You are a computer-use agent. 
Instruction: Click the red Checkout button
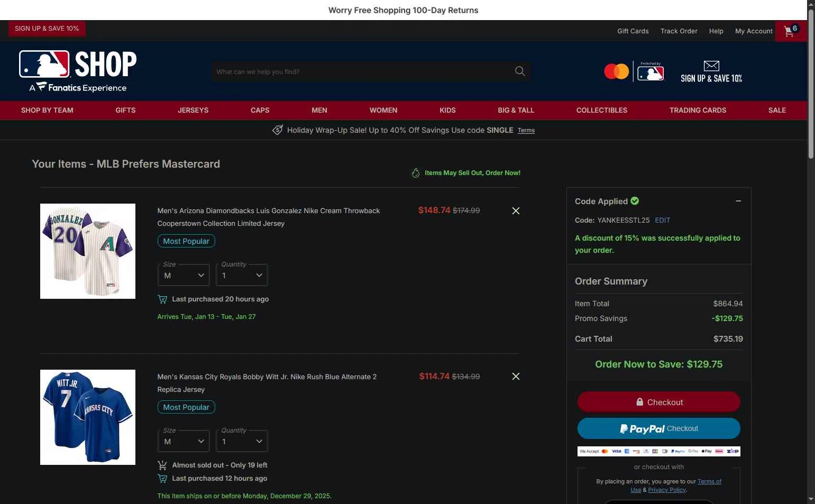click(x=658, y=402)
